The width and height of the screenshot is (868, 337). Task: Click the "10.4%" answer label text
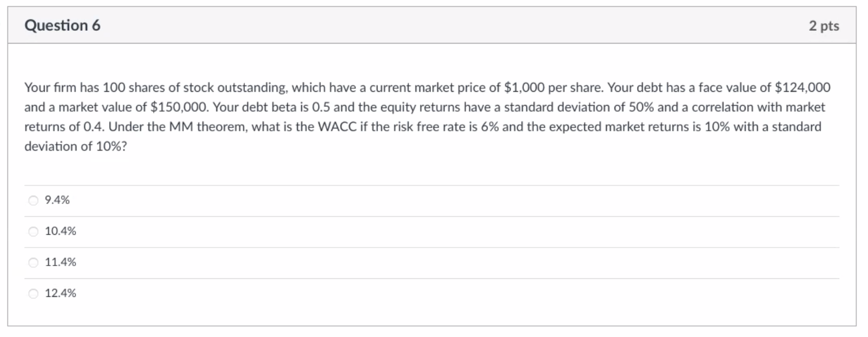pos(60,231)
